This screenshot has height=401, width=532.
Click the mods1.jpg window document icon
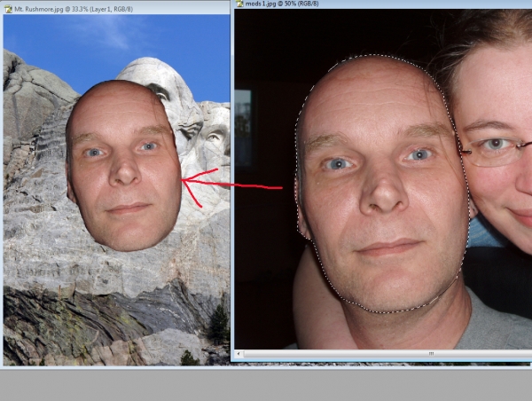click(240, 4)
